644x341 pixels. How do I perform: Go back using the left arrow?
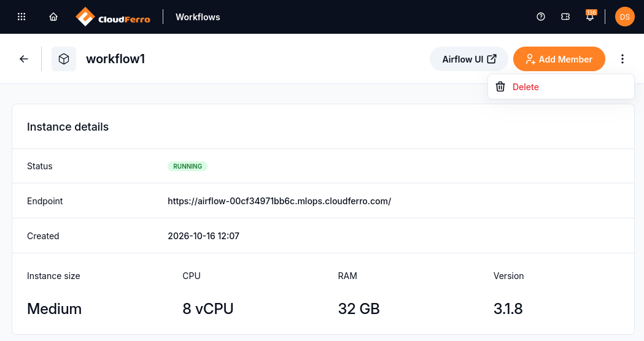click(24, 59)
